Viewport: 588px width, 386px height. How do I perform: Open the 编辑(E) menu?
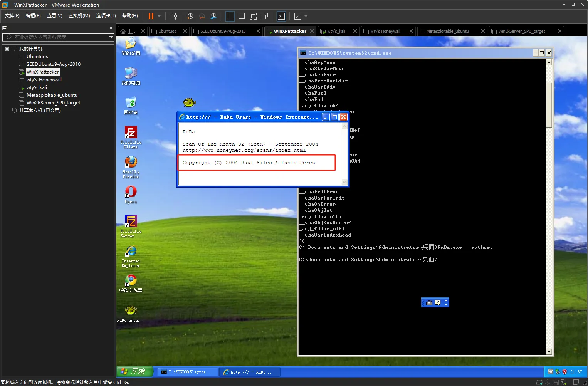33,16
